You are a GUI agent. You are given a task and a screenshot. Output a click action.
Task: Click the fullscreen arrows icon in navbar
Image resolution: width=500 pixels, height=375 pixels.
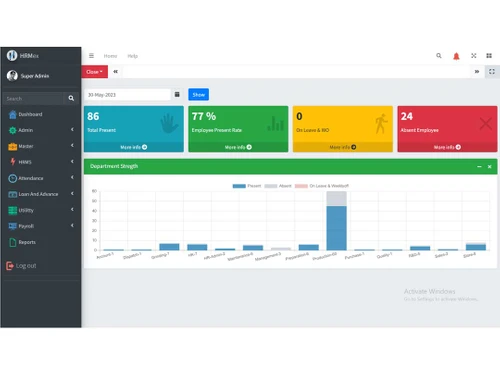tap(474, 56)
